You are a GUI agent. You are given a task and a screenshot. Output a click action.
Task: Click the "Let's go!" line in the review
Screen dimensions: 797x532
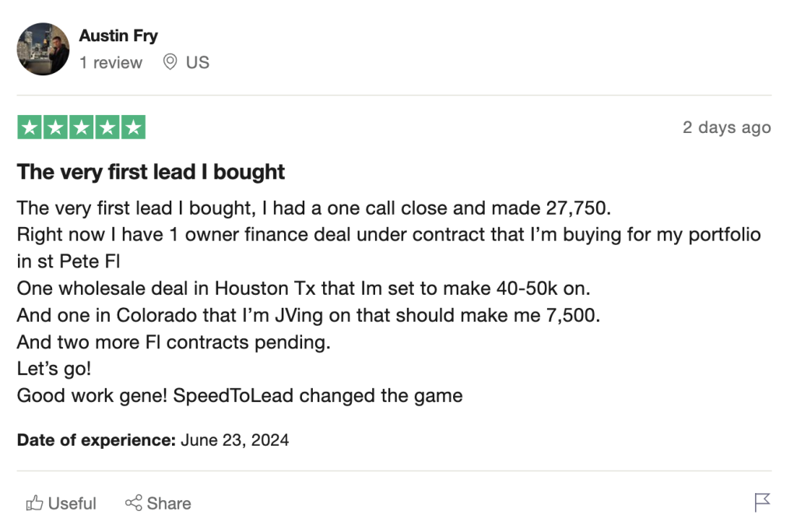click(54, 369)
